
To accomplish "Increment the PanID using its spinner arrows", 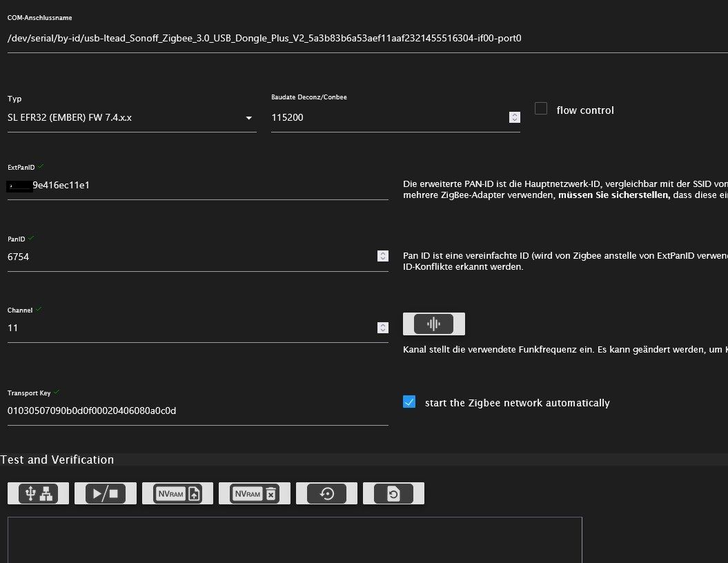I will [382, 253].
